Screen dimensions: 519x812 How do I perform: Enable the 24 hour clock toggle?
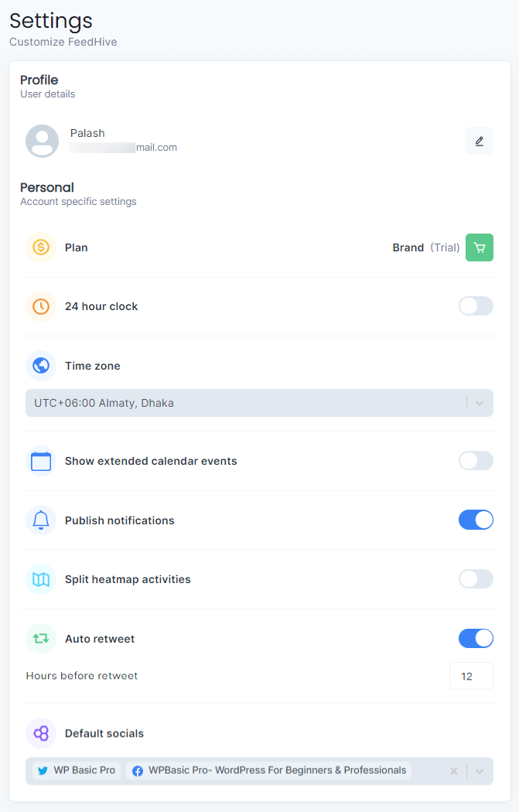click(476, 305)
